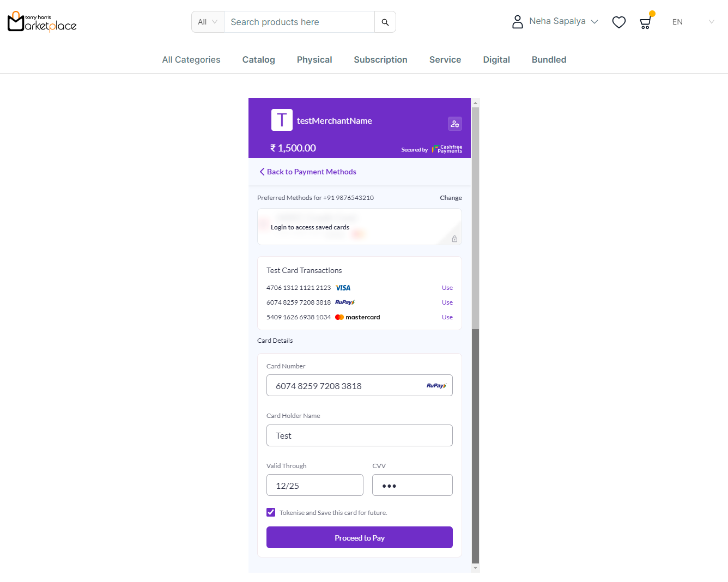Expand the All search category dropdown

click(208, 22)
